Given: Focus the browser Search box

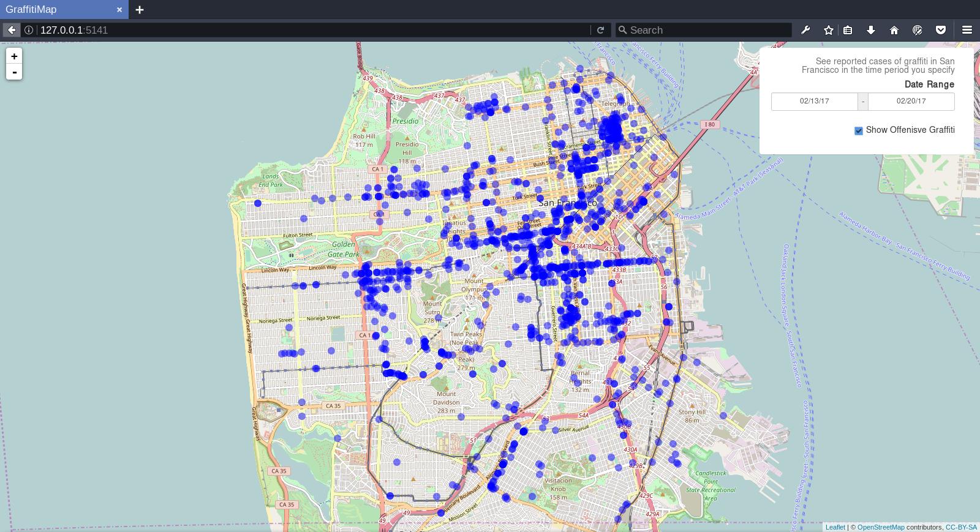Looking at the screenshot, I should click(x=704, y=30).
